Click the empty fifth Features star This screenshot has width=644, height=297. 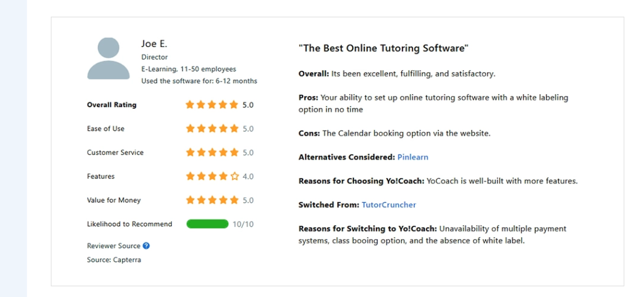click(x=235, y=176)
